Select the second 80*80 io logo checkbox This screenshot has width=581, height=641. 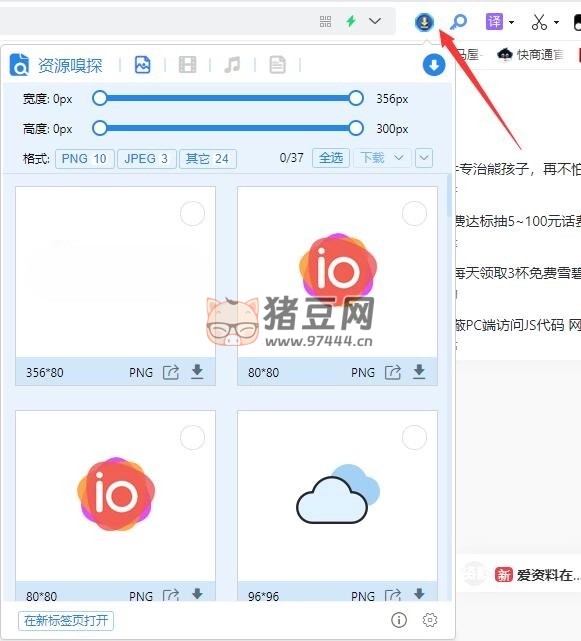click(192, 437)
